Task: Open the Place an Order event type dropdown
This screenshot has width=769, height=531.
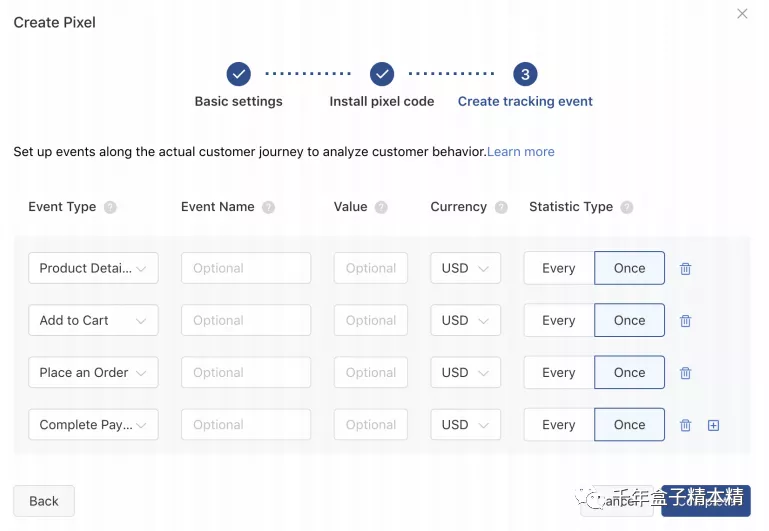Action: pos(93,373)
